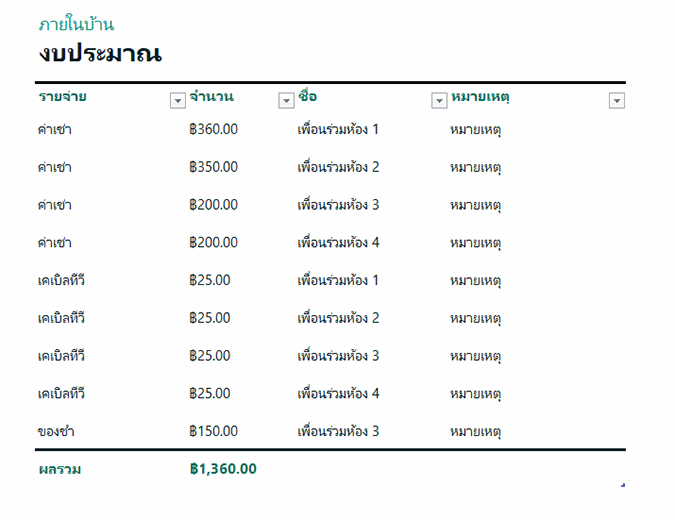The image size is (675, 520).
Task: Select the ผลรวม total row label
Action: tap(59, 468)
